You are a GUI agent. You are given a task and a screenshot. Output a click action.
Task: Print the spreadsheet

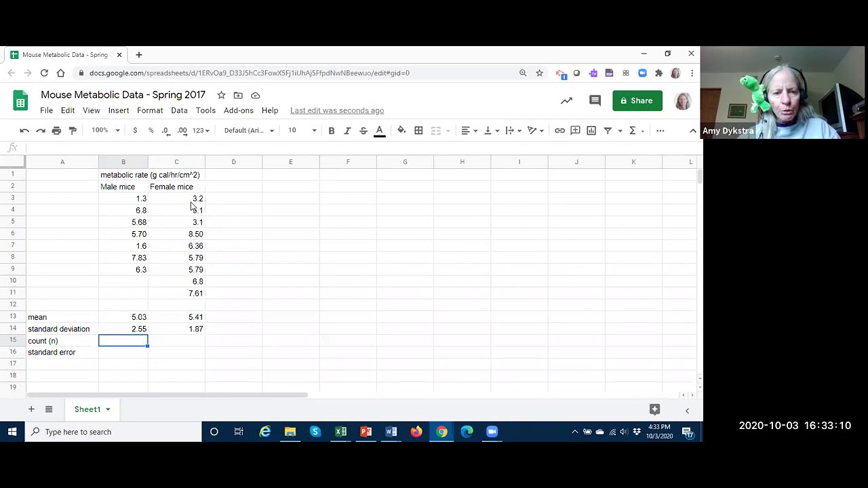(56, 130)
